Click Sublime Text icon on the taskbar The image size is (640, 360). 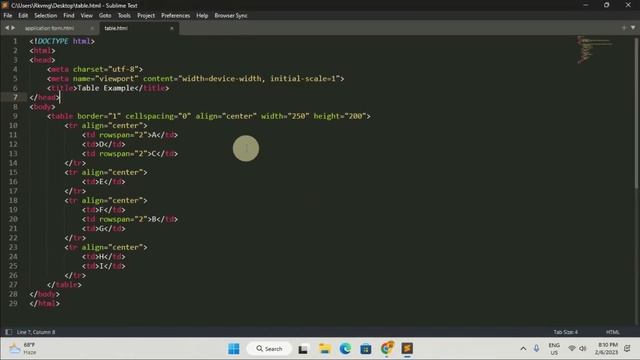click(x=407, y=349)
